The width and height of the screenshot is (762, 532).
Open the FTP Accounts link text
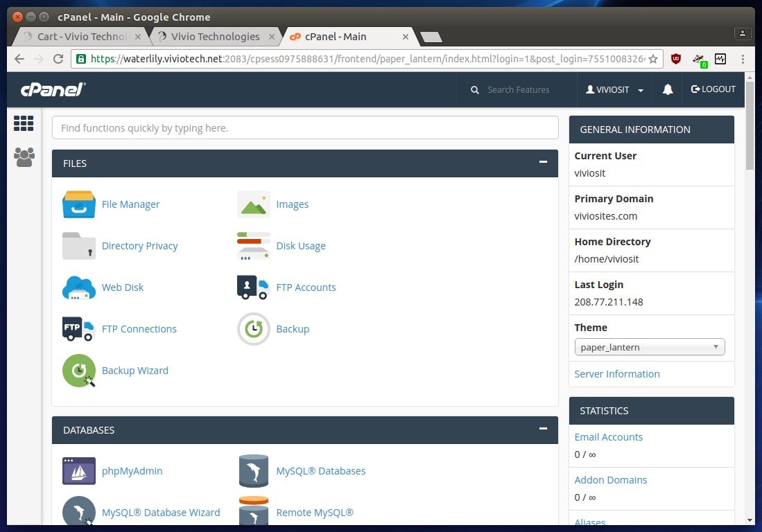(306, 287)
